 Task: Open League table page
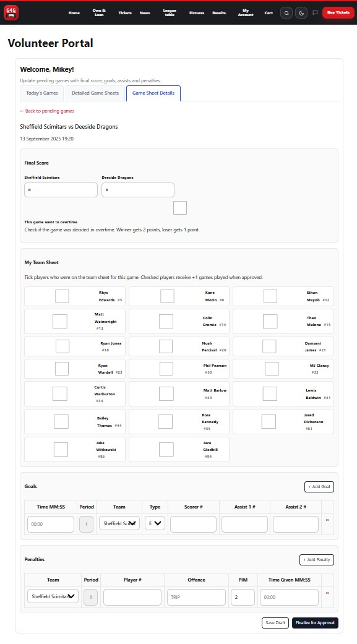[170, 13]
